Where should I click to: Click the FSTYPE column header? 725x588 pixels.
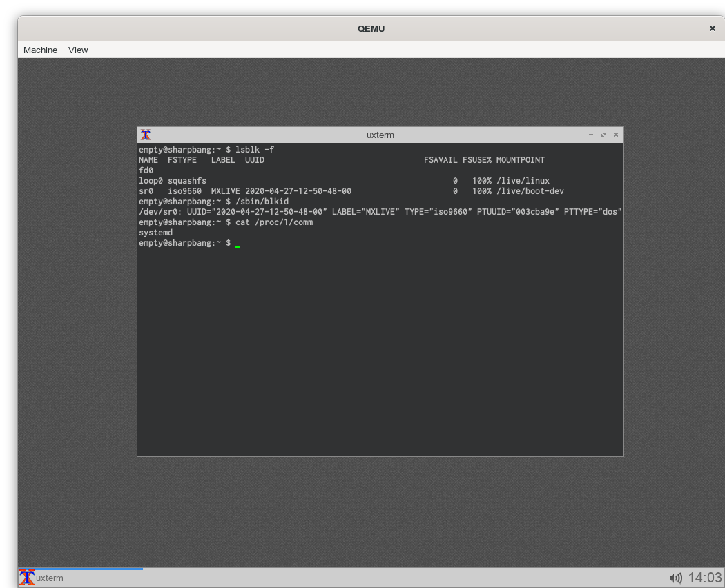(182, 160)
